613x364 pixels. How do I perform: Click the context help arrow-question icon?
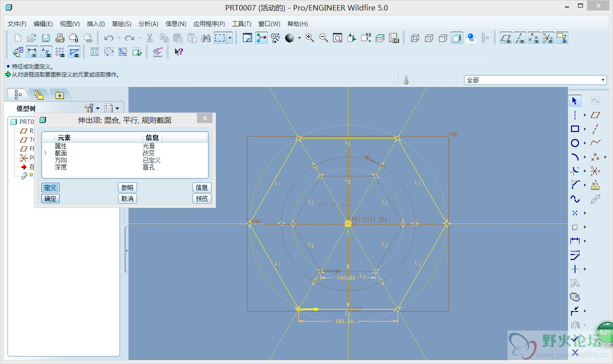coord(178,51)
